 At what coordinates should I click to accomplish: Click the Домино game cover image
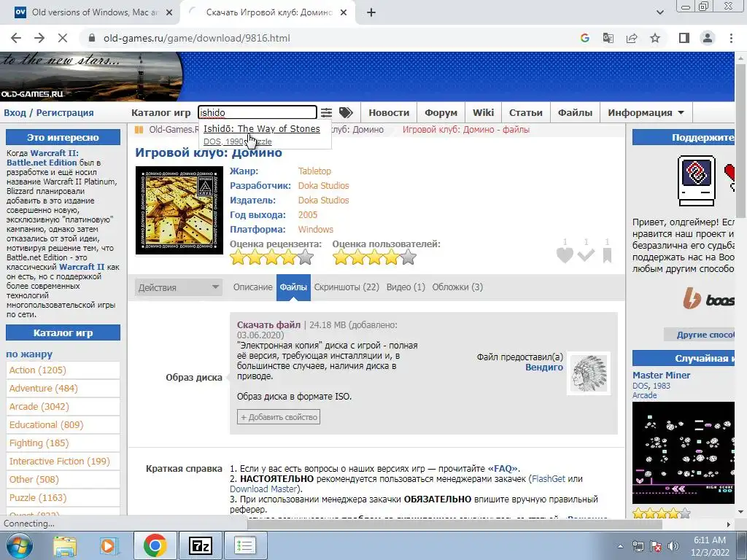[x=179, y=210]
